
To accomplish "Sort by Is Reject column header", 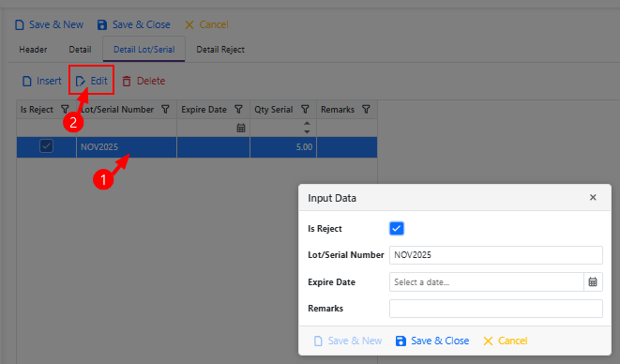I will (37, 110).
